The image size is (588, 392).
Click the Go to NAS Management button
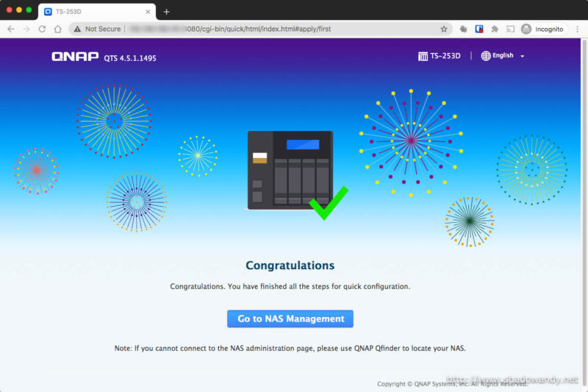click(x=290, y=318)
